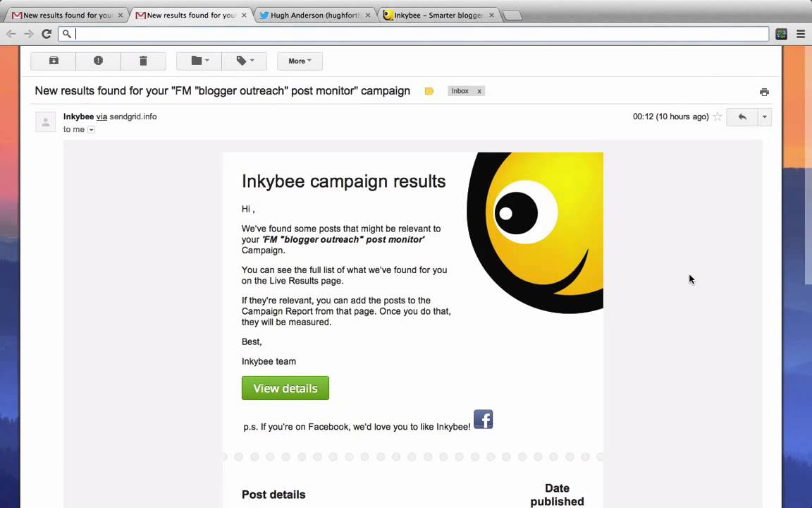The width and height of the screenshot is (812, 508).
Task: Click the yellow importance marker
Action: [429, 91]
